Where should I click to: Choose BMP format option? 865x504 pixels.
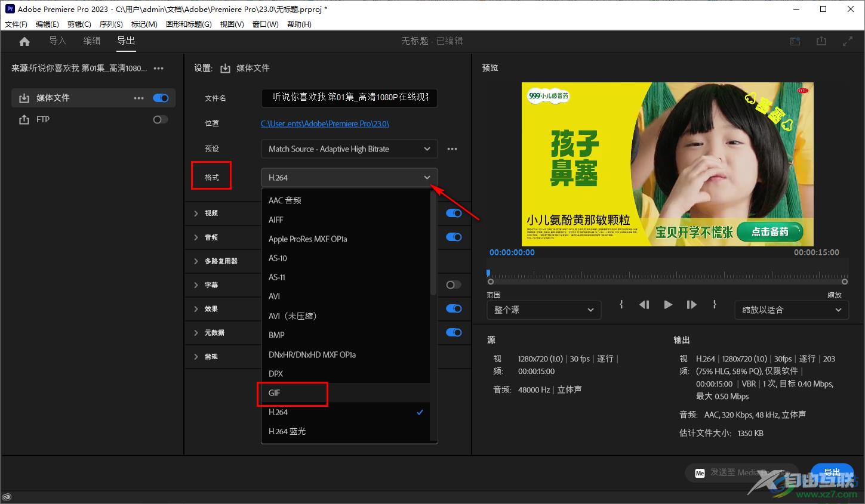point(346,335)
